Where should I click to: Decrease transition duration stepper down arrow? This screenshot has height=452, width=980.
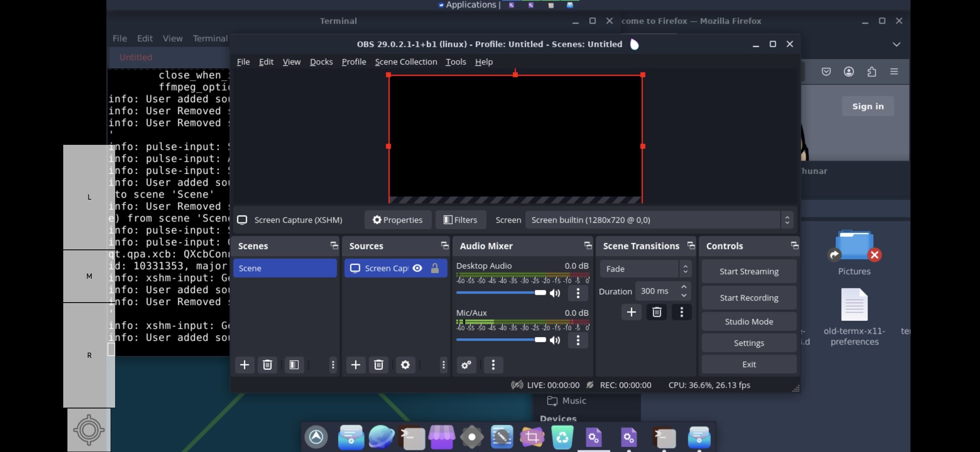tap(684, 295)
